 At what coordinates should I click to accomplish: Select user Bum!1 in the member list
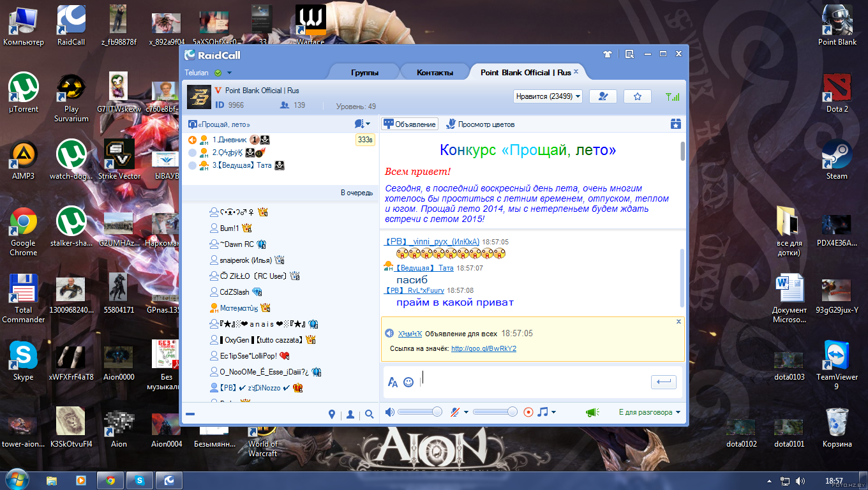[x=230, y=228]
